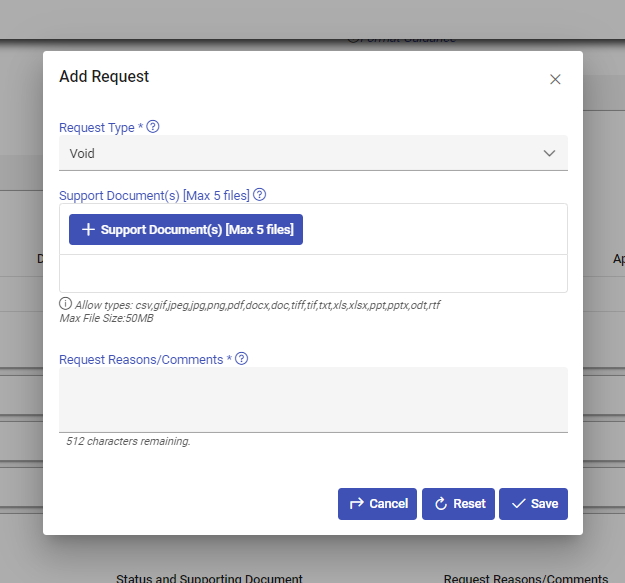
Task: Open help icon beside Request Reasons/Comments label
Action: (241, 359)
